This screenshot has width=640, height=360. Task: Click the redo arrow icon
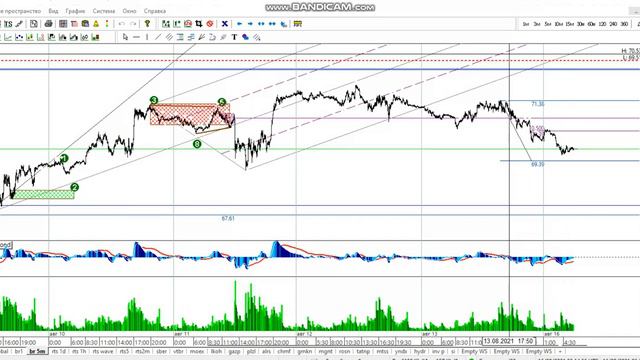click(133, 24)
